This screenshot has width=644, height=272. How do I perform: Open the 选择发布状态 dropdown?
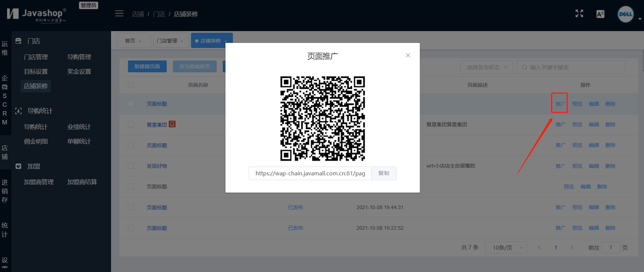coord(487,67)
